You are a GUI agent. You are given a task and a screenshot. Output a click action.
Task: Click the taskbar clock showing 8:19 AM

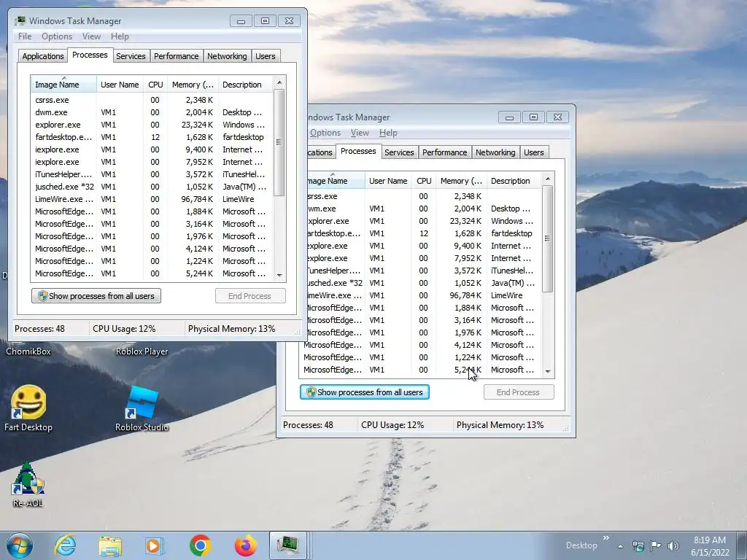tap(710, 545)
